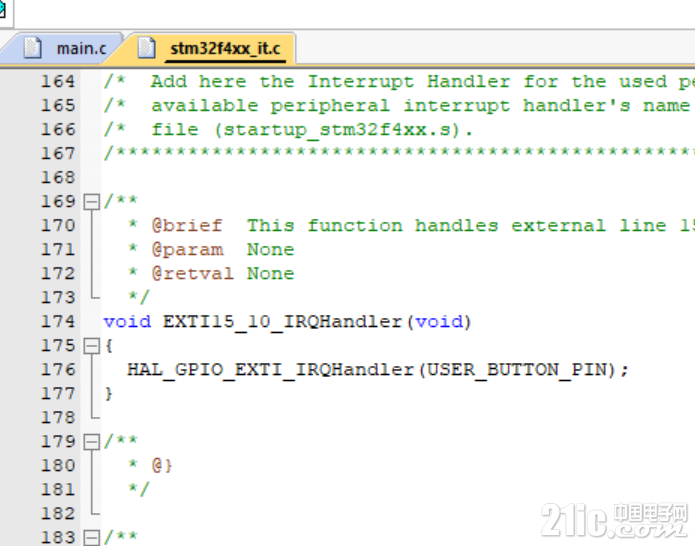Click the @brief tag on line 170
Viewport: 695px width, 546px height.
(187, 226)
